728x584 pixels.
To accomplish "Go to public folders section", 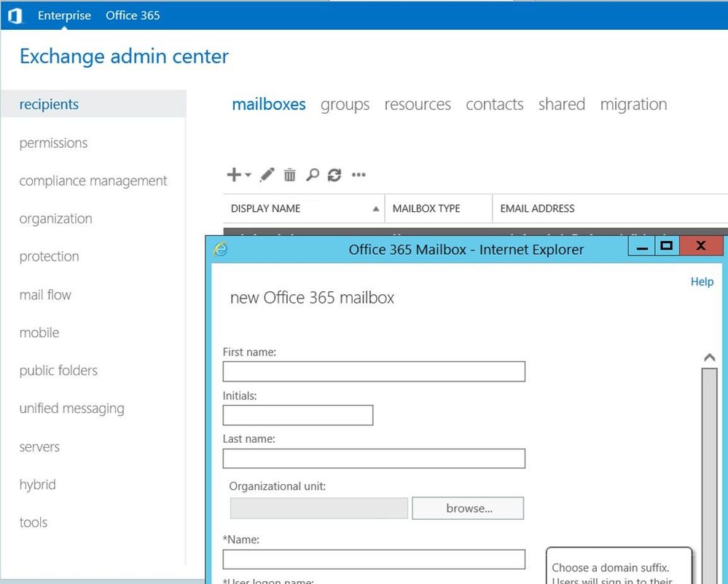I will click(58, 371).
